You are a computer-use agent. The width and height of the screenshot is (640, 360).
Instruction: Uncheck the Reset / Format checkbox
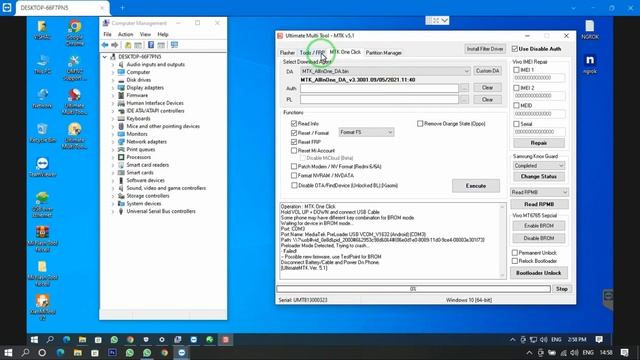click(x=294, y=133)
